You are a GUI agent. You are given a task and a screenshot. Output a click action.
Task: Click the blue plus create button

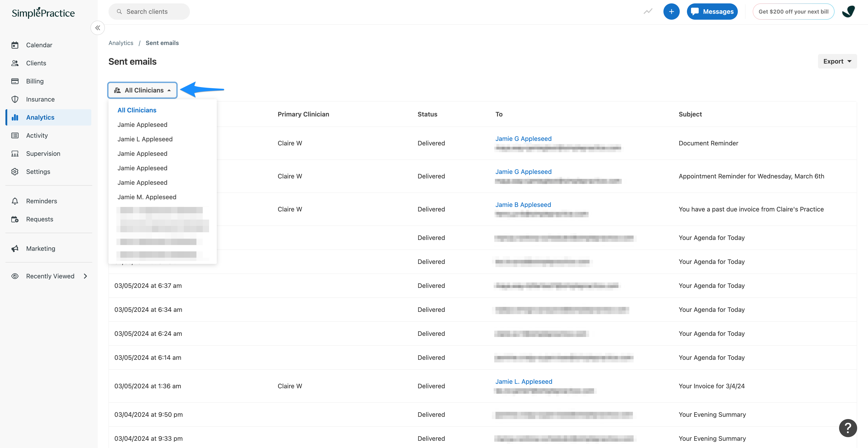(x=671, y=12)
